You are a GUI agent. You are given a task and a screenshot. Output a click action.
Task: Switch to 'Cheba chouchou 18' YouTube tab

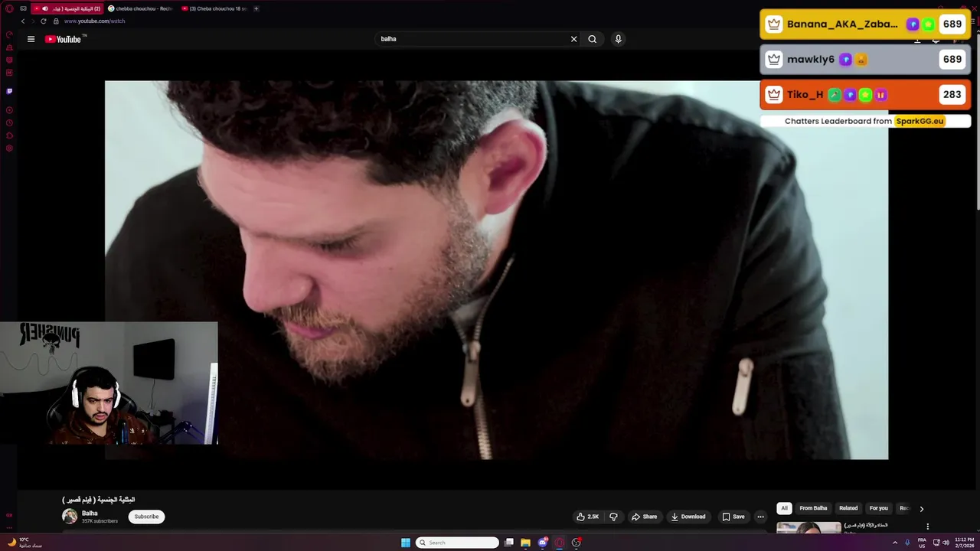[214, 8]
